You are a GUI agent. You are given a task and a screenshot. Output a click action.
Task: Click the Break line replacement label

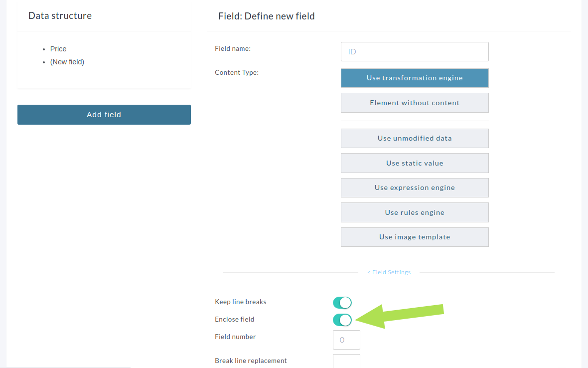(251, 361)
